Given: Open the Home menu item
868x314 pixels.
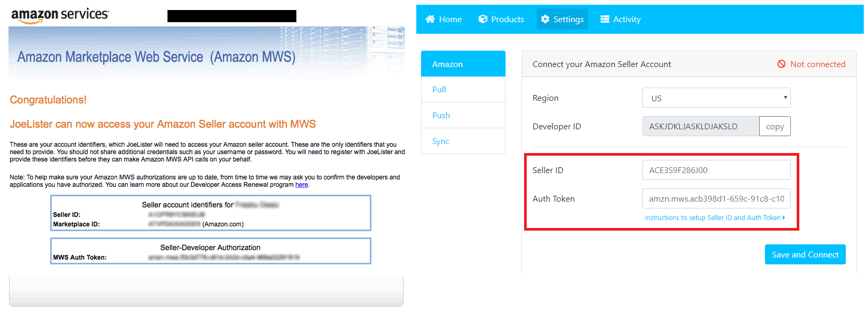Looking at the screenshot, I should 444,19.
